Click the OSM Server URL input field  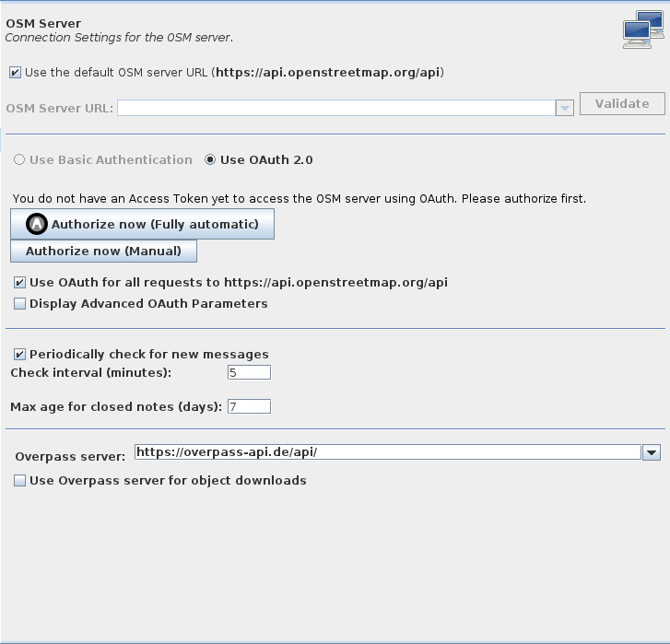click(x=336, y=108)
